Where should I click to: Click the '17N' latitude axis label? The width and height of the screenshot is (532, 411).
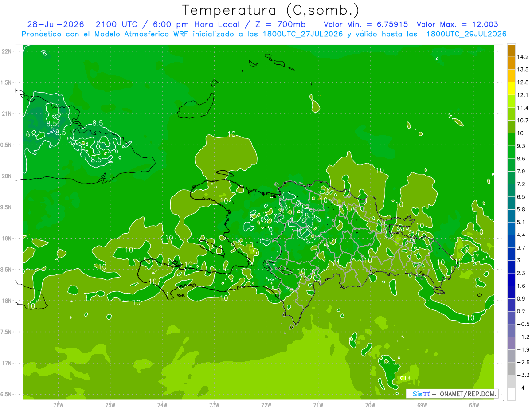pos(8,364)
